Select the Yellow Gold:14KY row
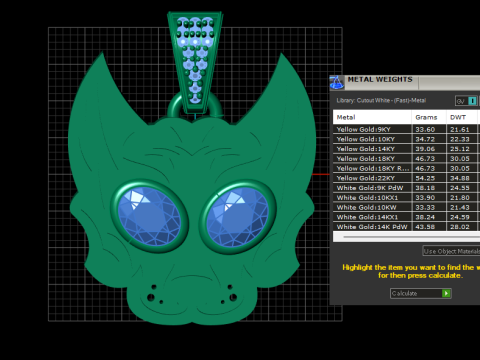 point(406,149)
